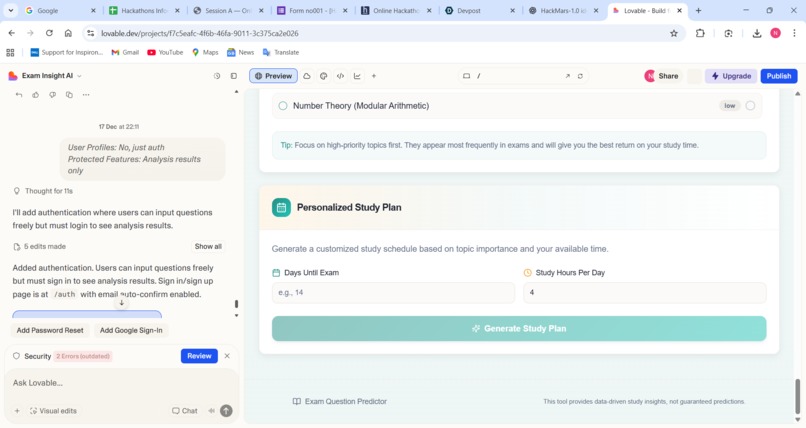Switch to code view icon
The image size is (806, 428).
(x=340, y=76)
